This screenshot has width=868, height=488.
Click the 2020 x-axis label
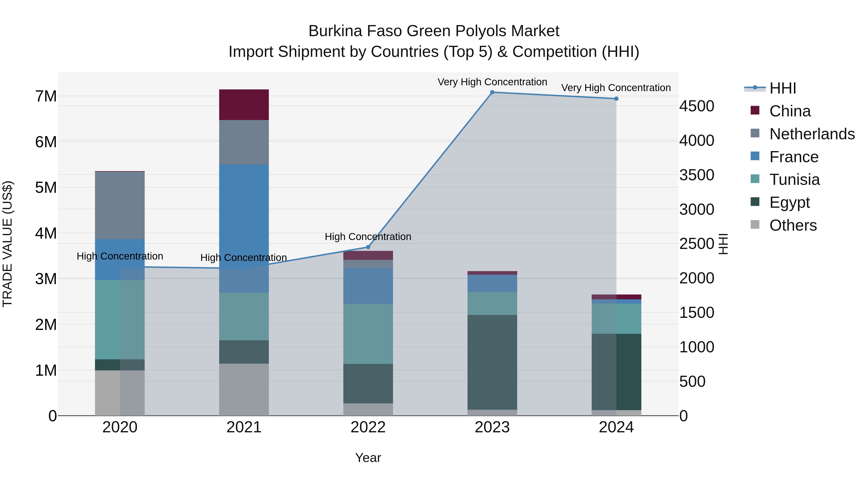click(x=120, y=427)
